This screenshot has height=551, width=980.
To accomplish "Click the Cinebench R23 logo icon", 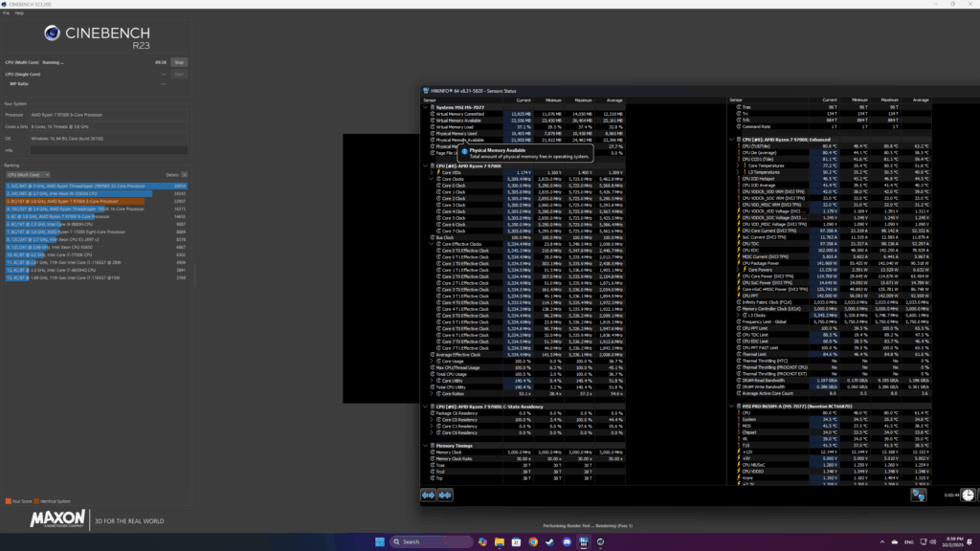I will (52, 33).
